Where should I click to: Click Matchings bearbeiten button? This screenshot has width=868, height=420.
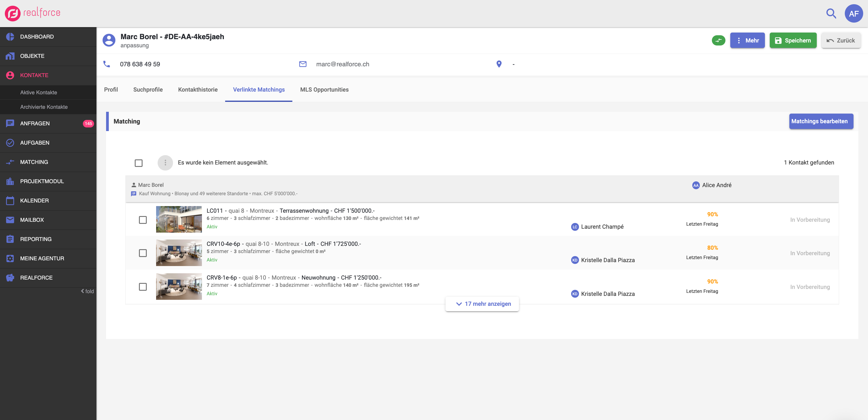click(821, 121)
